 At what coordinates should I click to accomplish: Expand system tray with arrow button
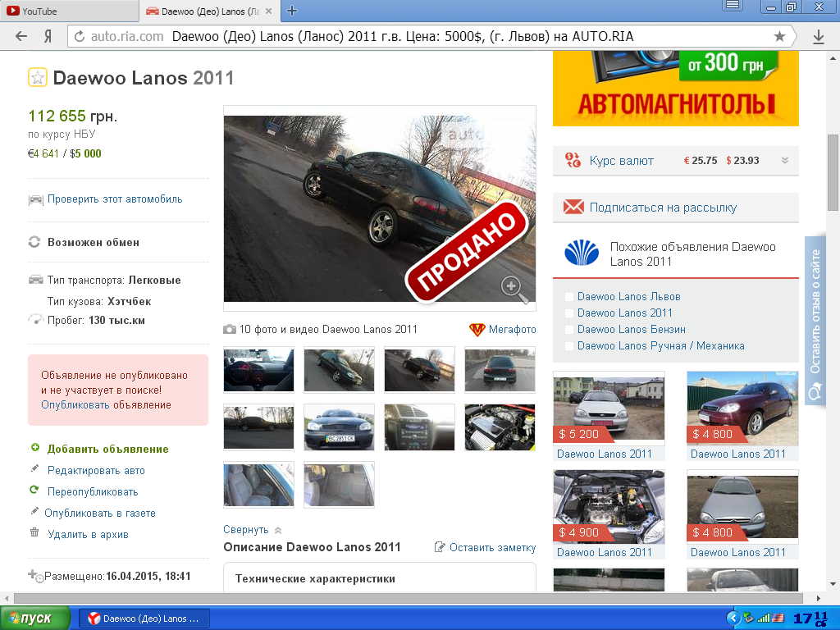click(x=733, y=619)
